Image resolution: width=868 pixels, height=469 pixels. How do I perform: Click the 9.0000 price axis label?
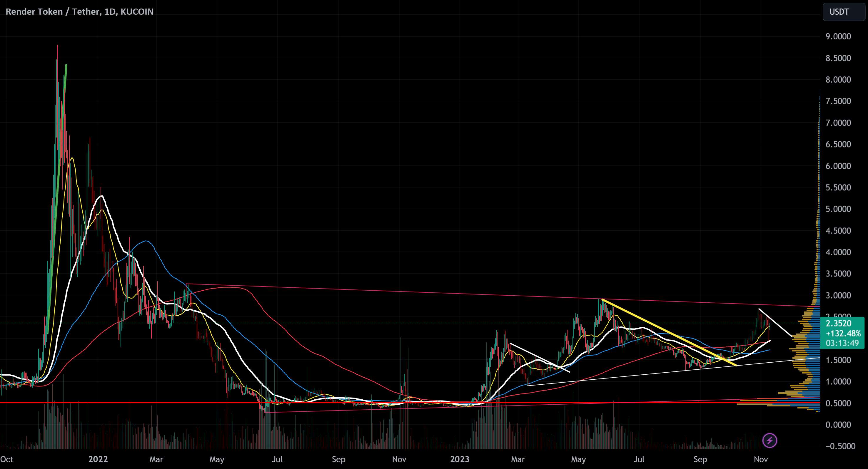click(x=838, y=36)
